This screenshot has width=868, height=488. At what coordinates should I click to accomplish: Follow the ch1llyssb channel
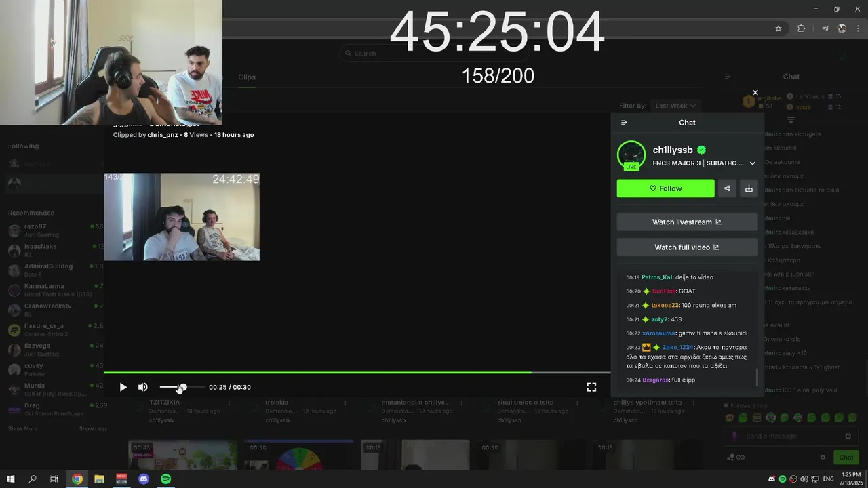click(x=665, y=188)
